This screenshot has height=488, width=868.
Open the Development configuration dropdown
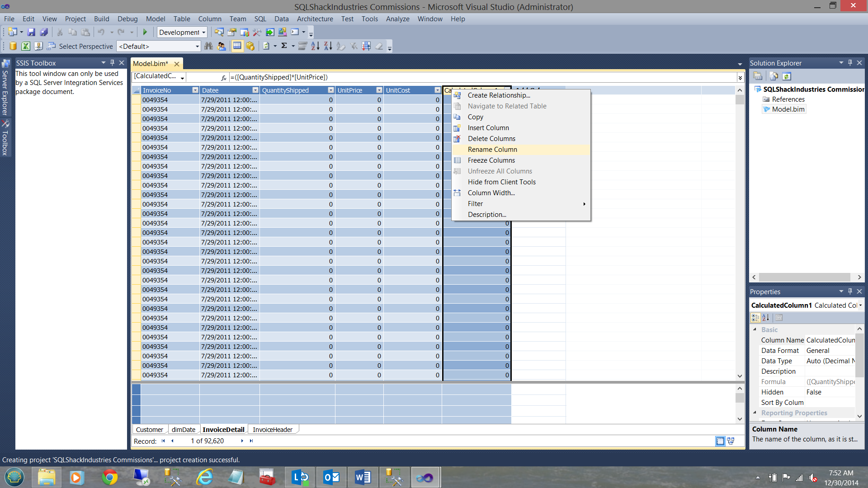pos(203,33)
